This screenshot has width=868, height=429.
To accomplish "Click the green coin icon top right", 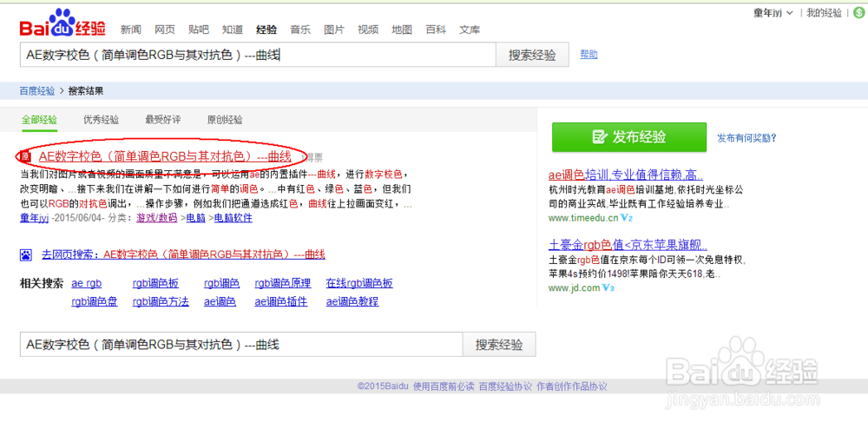I will coord(858,13).
